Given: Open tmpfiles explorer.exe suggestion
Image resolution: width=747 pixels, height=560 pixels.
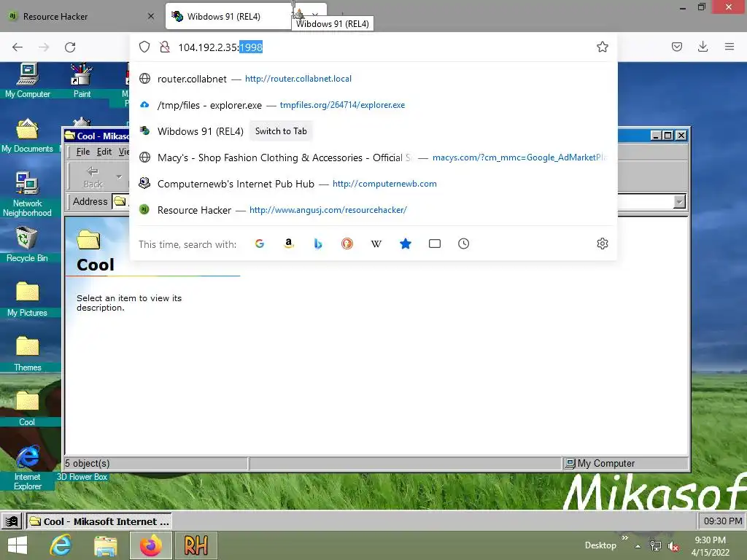Looking at the screenshot, I should coord(373,105).
